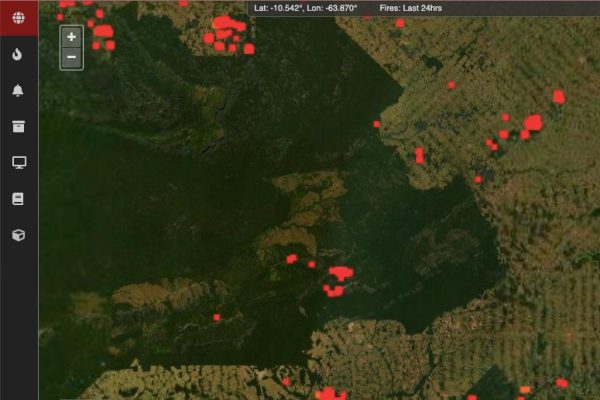Image resolution: width=600 pixels, height=400 pixels.
Task: Open the alerts bell icon
Action: pyautogui.click(x=18, y=90)
